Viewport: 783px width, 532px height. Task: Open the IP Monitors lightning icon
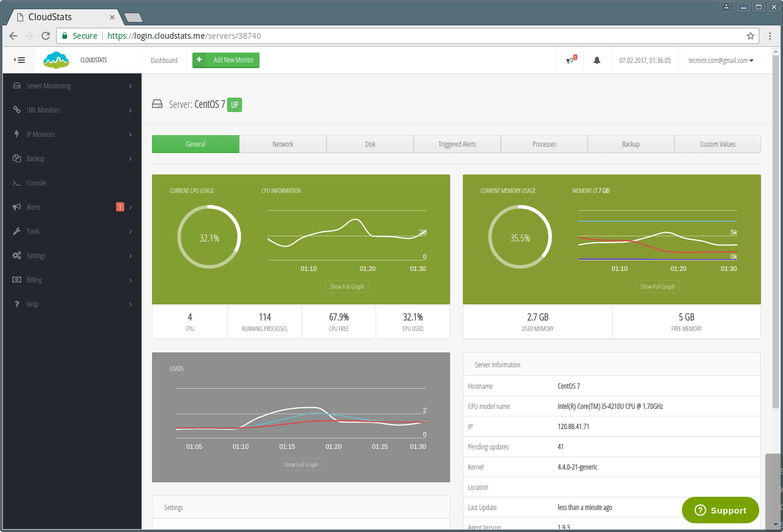click(16, 134)
